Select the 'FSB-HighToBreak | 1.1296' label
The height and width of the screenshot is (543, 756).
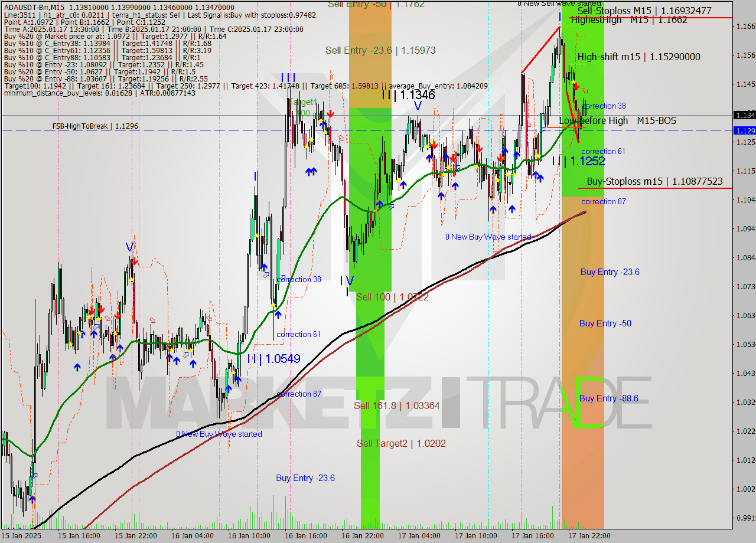[x=96, y=126]
